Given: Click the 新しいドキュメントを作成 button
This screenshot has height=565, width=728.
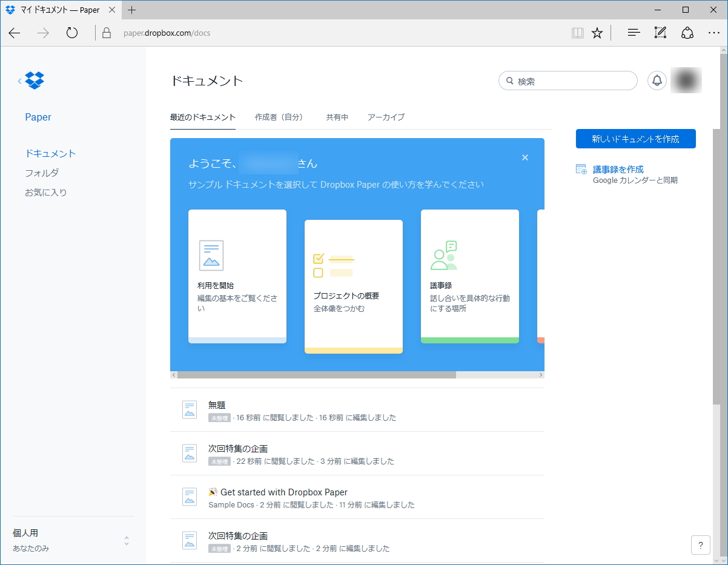Looking at the screenshot, I should click(636, 139).
